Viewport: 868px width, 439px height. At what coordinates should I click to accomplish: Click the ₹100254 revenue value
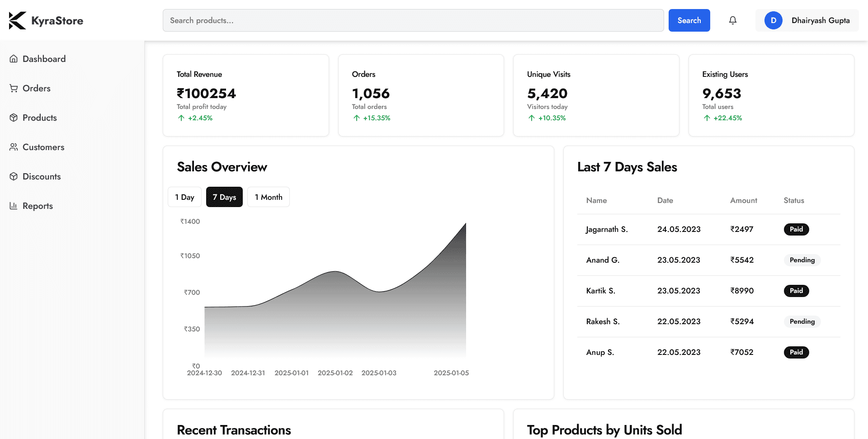206,94
